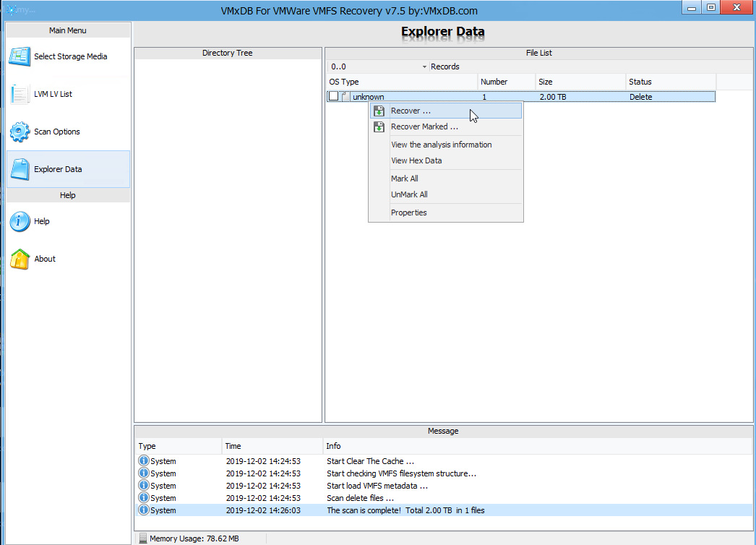756x545 pixels.
Task: Click Memory Usage: 78.62 MB status text
Action: [x=194, y=538]
